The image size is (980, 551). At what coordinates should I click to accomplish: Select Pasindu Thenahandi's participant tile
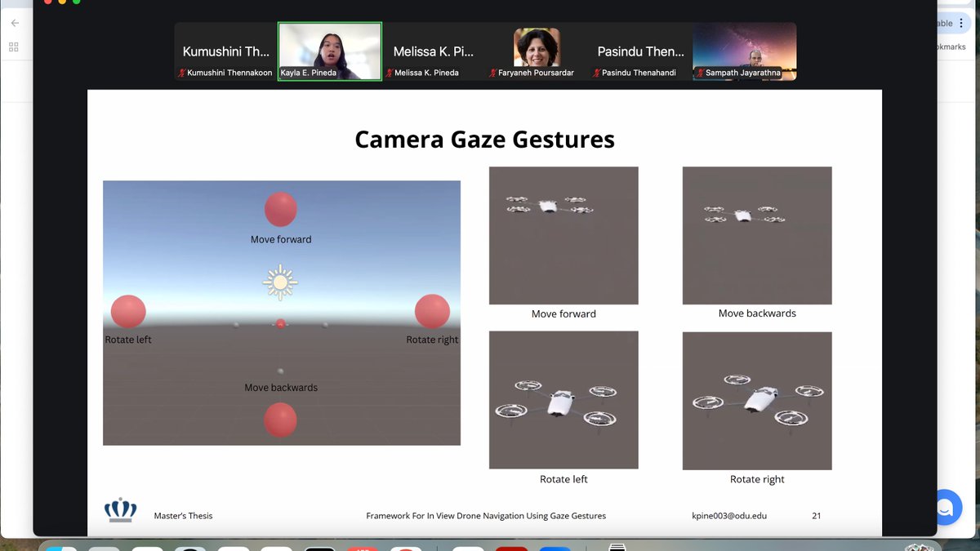tap(640, 51)
